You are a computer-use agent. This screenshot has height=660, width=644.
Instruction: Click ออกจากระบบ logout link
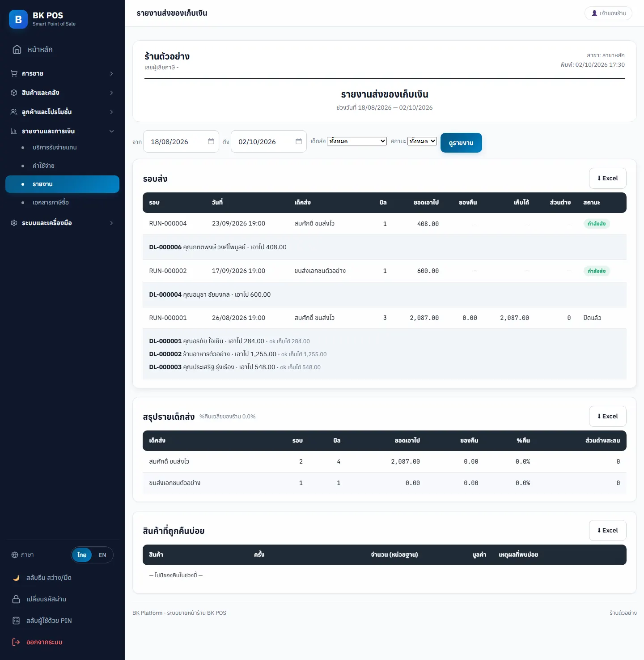point(63,642)
